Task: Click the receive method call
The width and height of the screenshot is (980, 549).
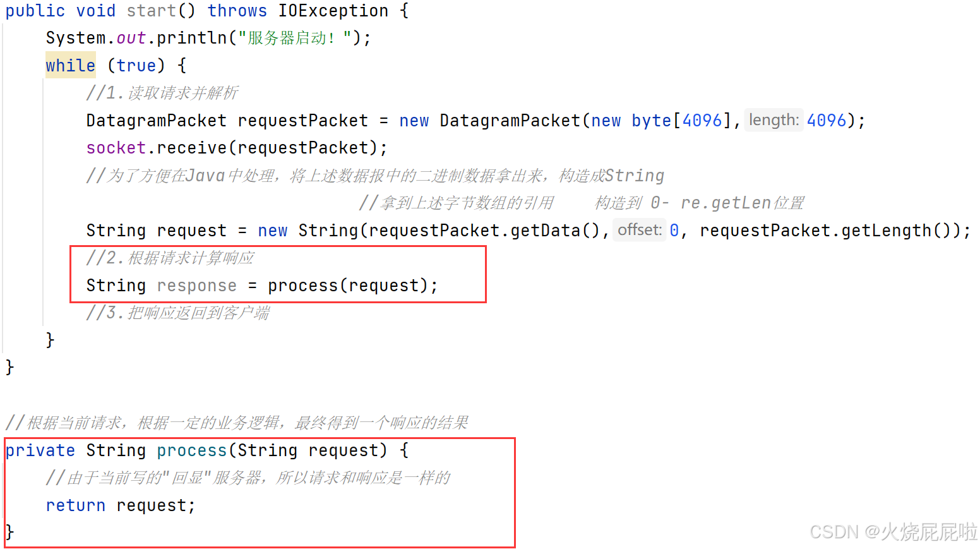Action: tap(192, 148)
